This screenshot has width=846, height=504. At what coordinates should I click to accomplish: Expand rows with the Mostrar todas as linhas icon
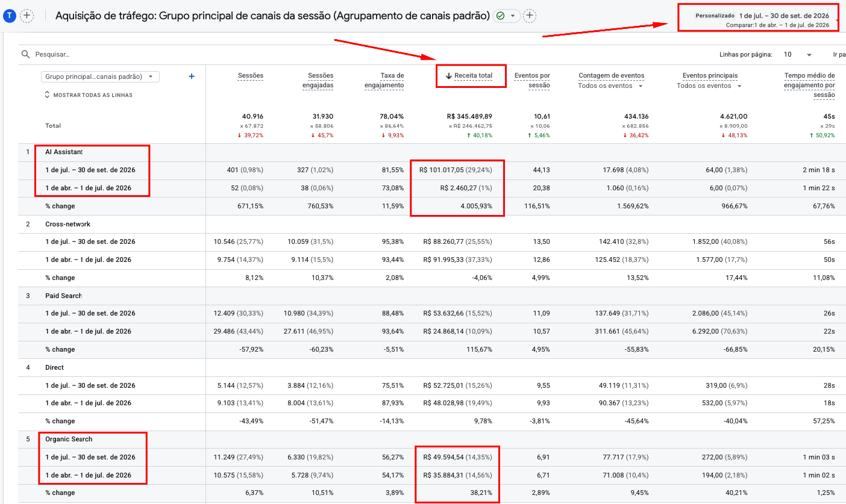48,95
